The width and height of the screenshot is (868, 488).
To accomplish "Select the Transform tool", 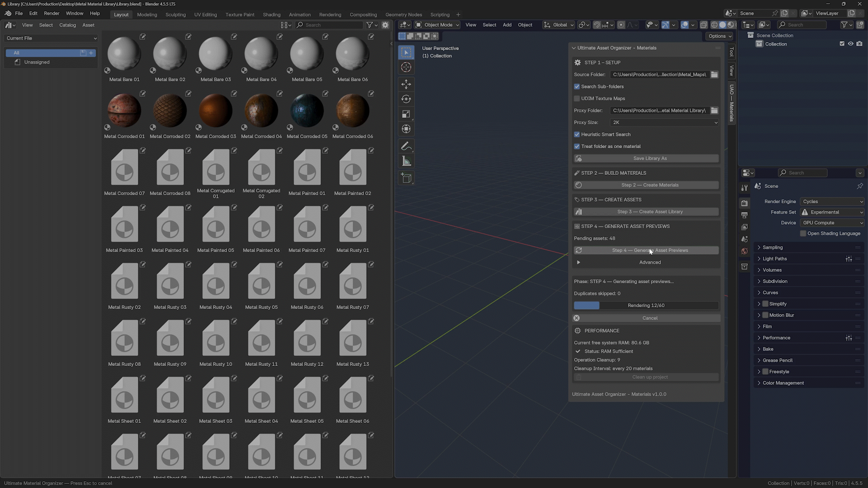I will pos(406,129).
